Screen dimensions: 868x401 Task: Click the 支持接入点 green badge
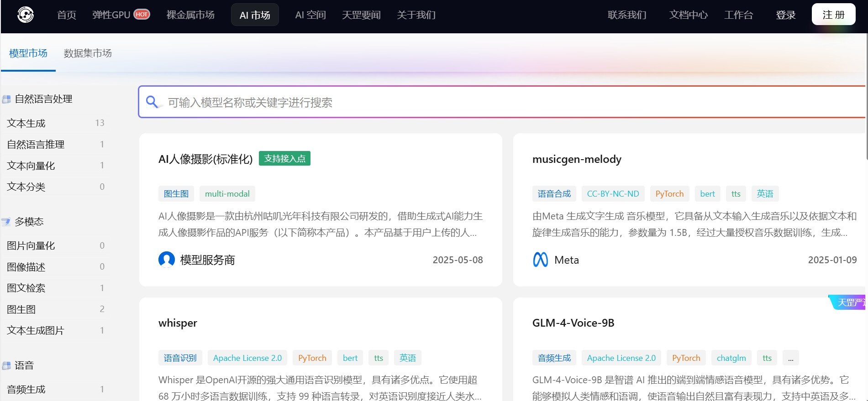(284, 158)
